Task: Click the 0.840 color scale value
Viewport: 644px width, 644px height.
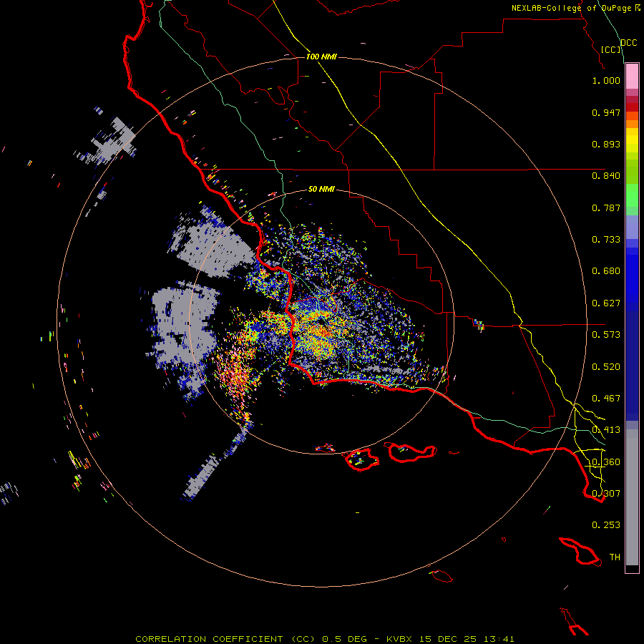Action: (x=606, y=176)
